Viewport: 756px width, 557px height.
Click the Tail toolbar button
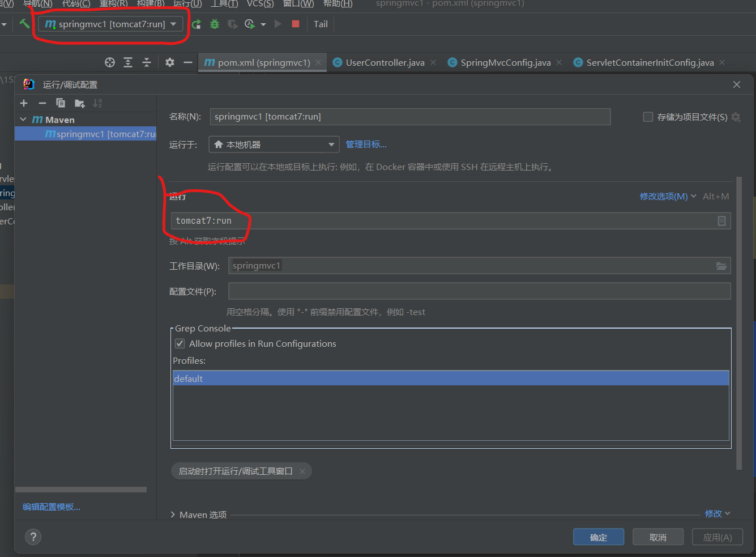pos(321,24)
